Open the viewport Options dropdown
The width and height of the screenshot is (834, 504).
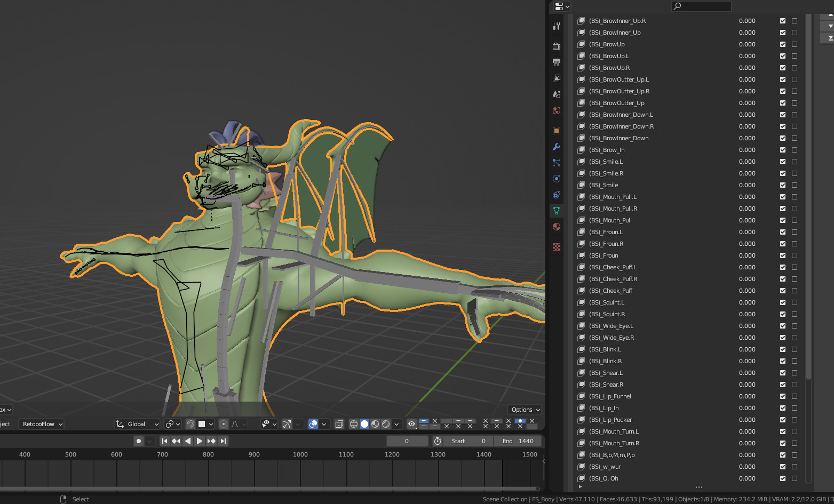point(525,410)
